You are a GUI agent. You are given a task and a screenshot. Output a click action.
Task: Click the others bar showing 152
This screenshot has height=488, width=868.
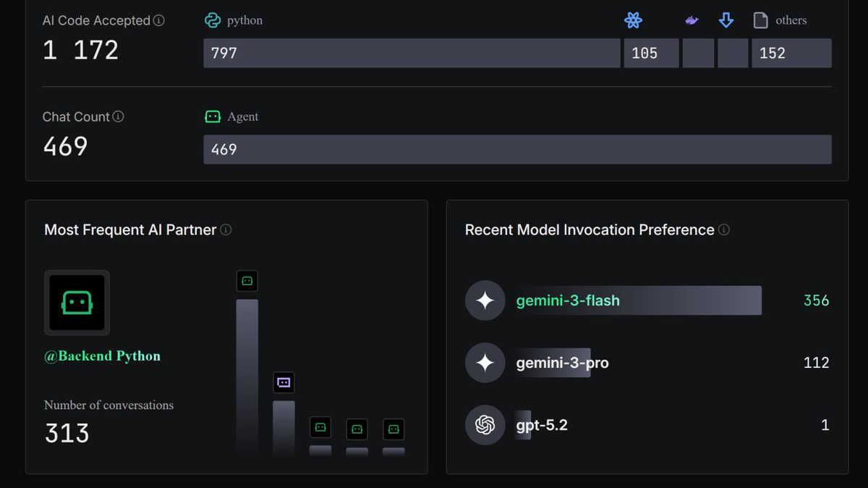pos(791,53)
